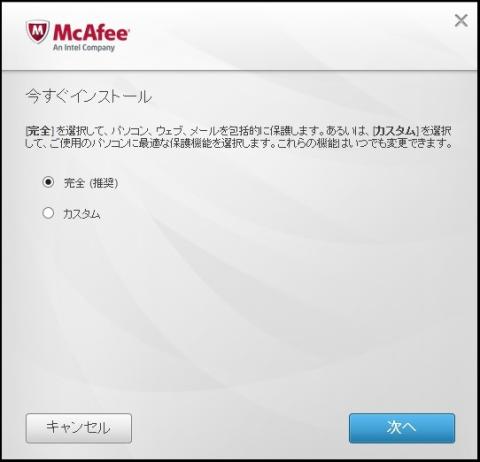Click the McAfee red shield logo icon
Image resolution: width=480 pixels, height=462 pixels.
38,32
